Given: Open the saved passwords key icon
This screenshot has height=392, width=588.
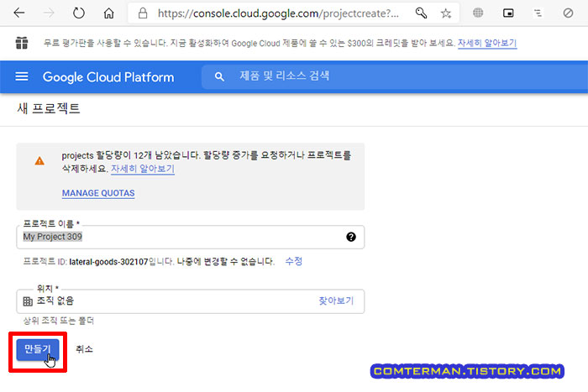Looking at the screenshot, I should click(x=421, y=13).
